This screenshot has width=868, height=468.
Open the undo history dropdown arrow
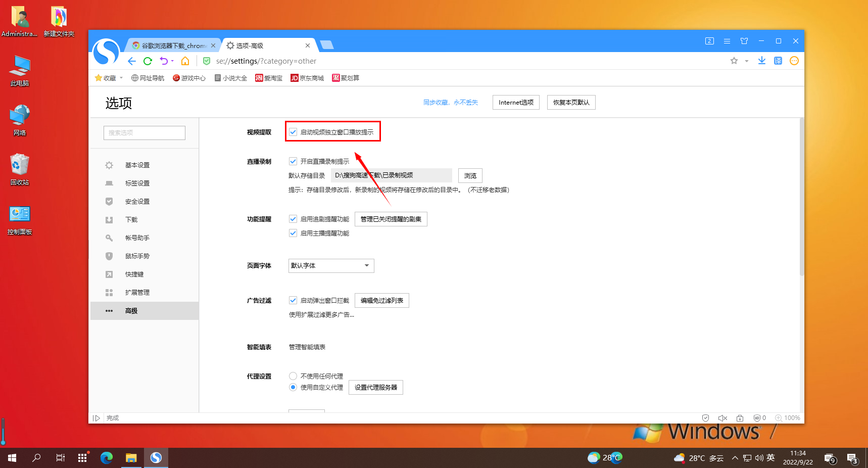[x=172, y=61]
